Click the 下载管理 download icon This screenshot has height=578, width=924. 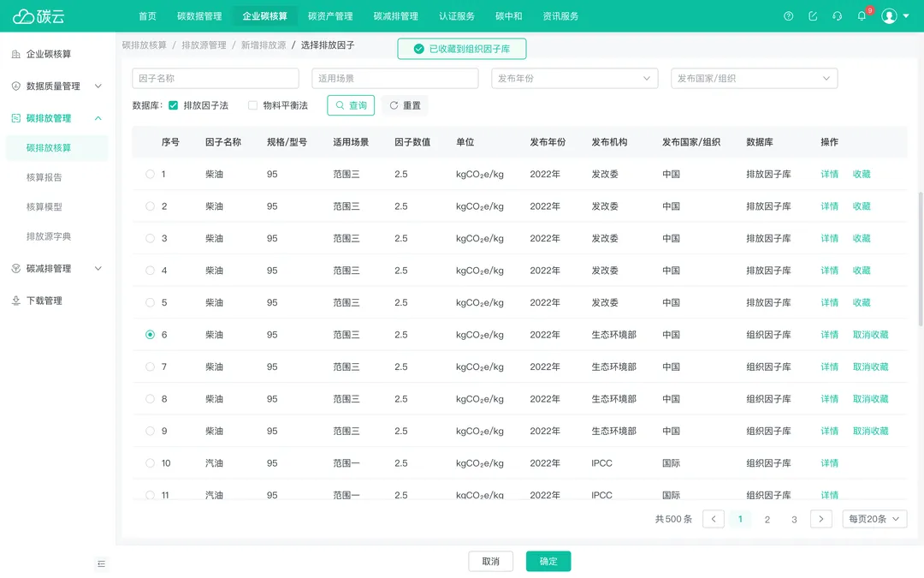(x=16, y=301)
